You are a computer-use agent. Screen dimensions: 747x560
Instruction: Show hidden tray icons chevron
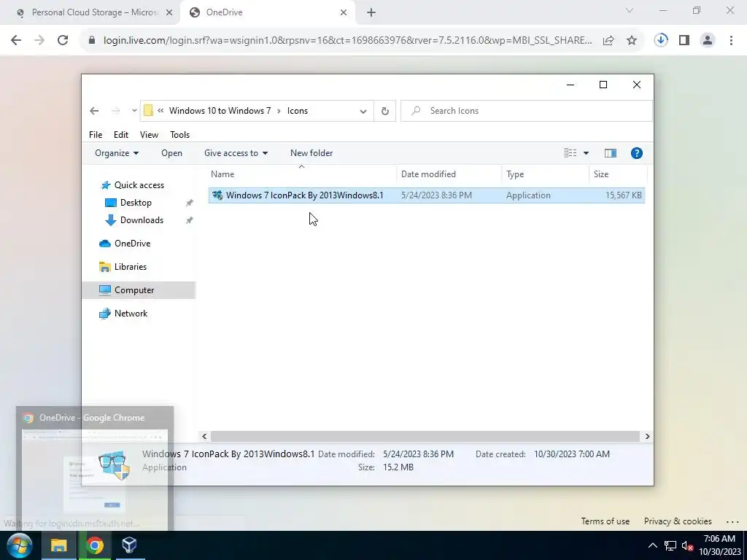click(653, 545)
